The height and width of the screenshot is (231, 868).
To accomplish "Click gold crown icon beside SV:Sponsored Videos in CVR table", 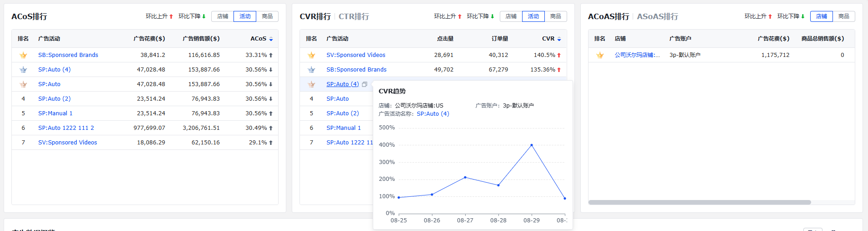I will pyautogui.click(x=311, y=55).
